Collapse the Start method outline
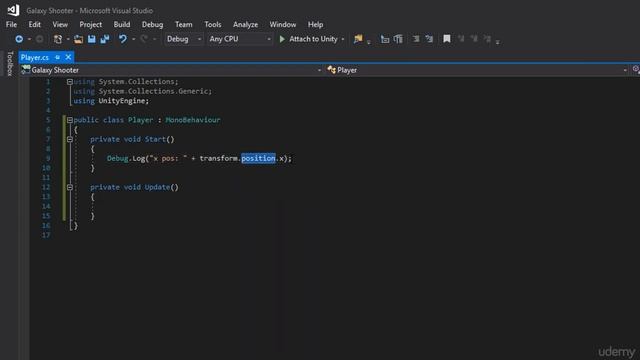This screenshot has width=640, height=360. click(x=70, y=139)
